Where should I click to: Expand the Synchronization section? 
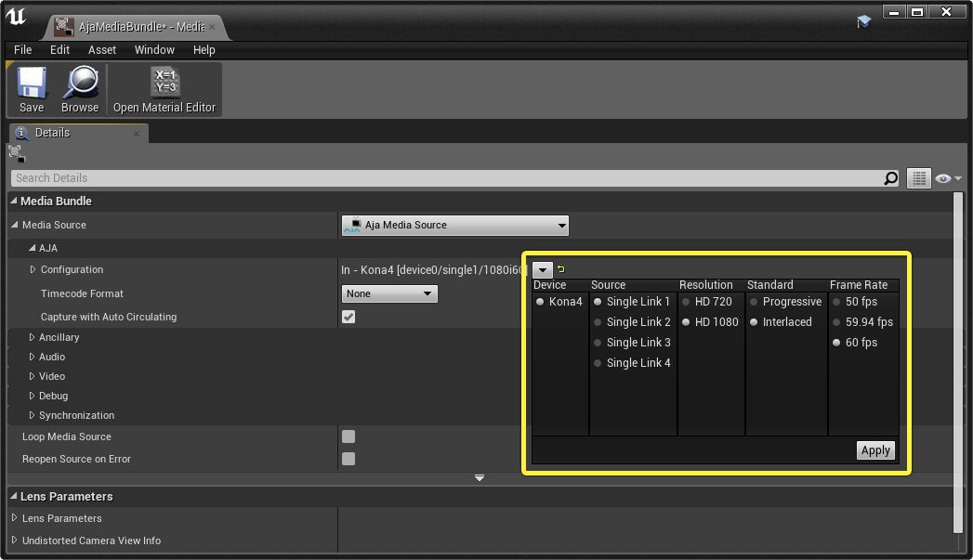click(x=32, y=415)
